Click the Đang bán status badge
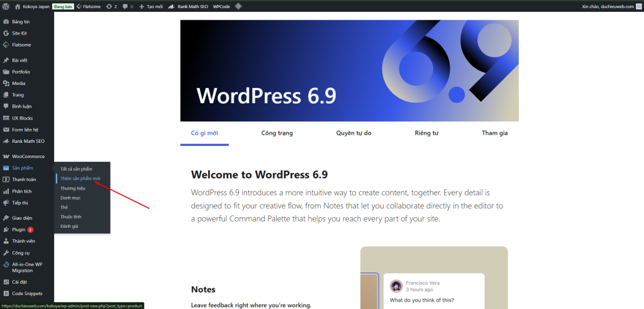Viewport: 644px width, 309px height. coord(63,6)
